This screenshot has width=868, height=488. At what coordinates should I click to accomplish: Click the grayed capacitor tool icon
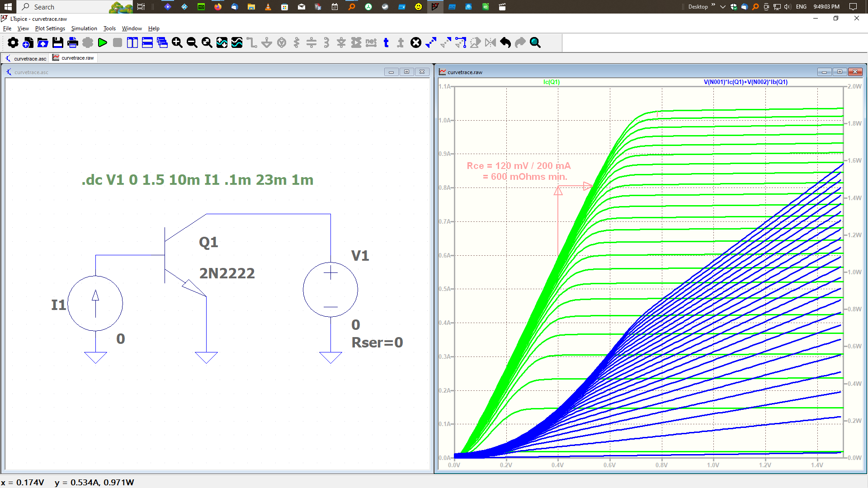311,42
